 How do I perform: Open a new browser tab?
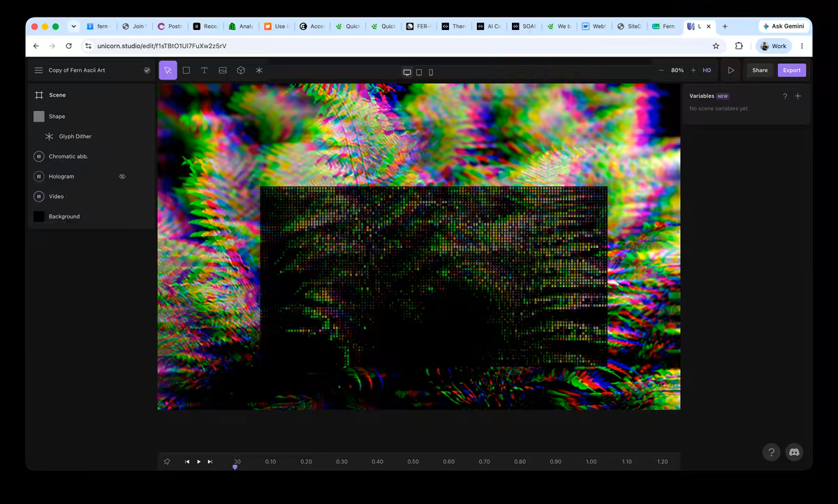(x=725, y=27)
